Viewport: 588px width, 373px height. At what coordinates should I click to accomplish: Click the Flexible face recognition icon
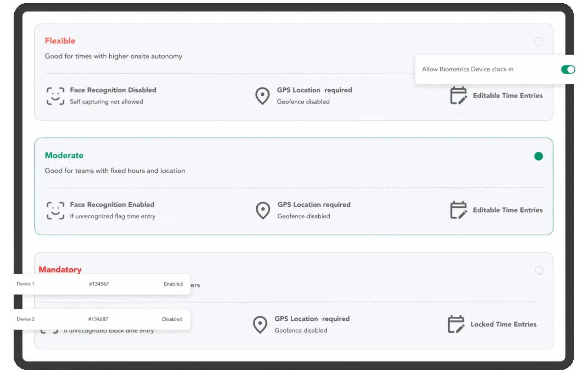(55, 96)
